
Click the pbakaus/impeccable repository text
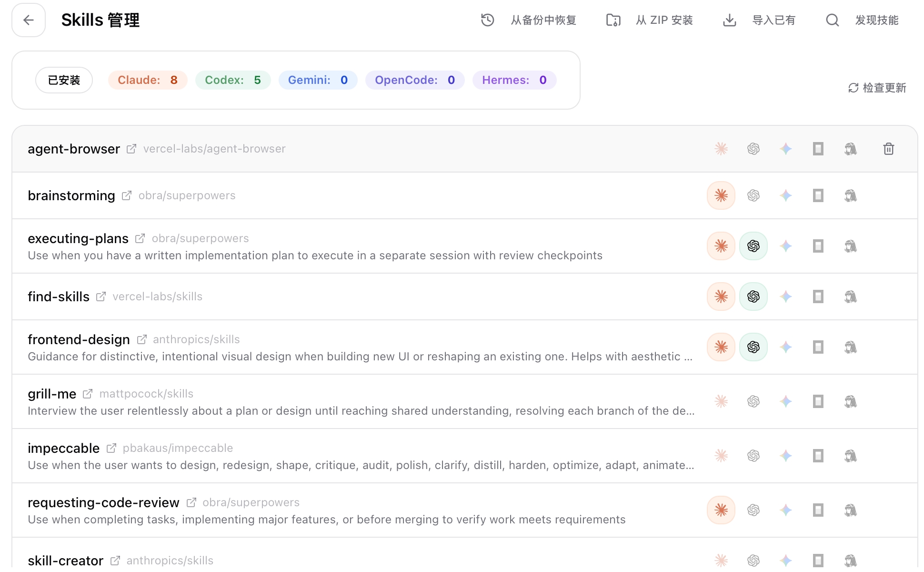178,448
